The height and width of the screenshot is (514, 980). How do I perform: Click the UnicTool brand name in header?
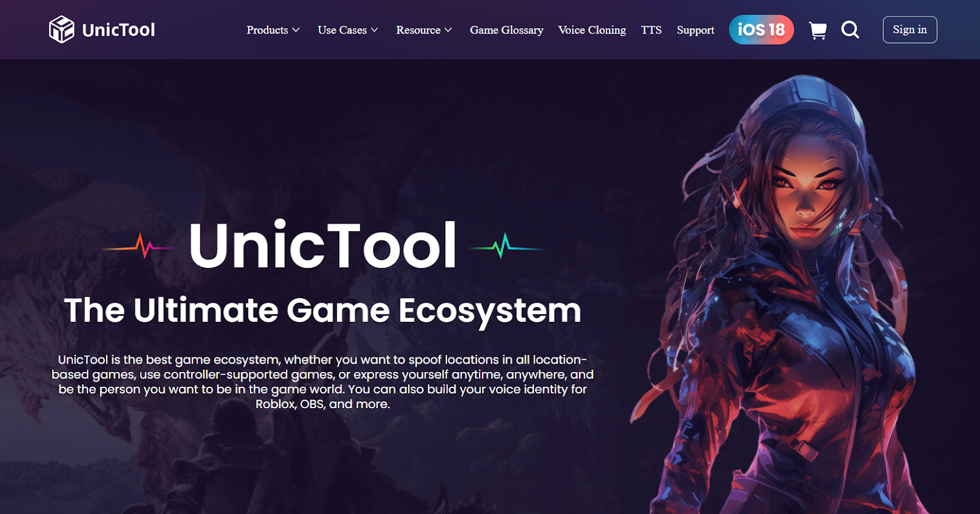[118, 30]
